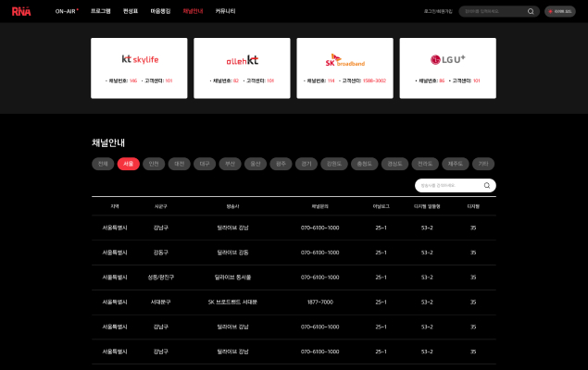Filter channels by 제주도 region

click(454, 164)
